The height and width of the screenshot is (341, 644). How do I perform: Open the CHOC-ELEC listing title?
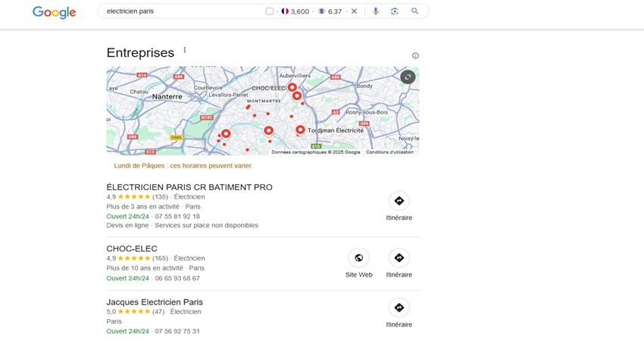pos(132,249)
